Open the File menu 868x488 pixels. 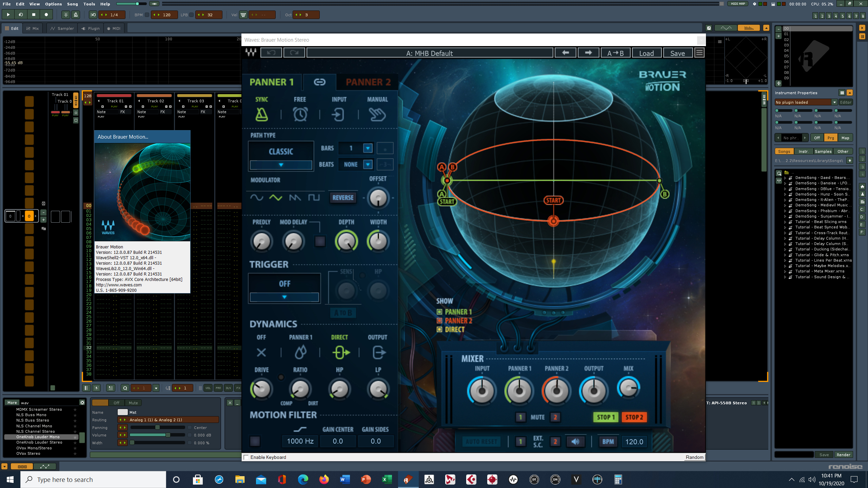coord(6,4)
